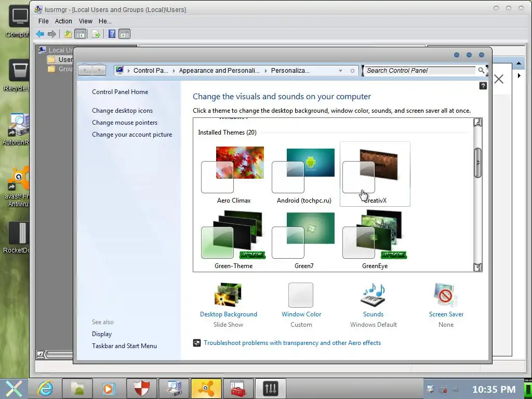
Task: Open the View menu in lusrmgr
Action: 86,21
